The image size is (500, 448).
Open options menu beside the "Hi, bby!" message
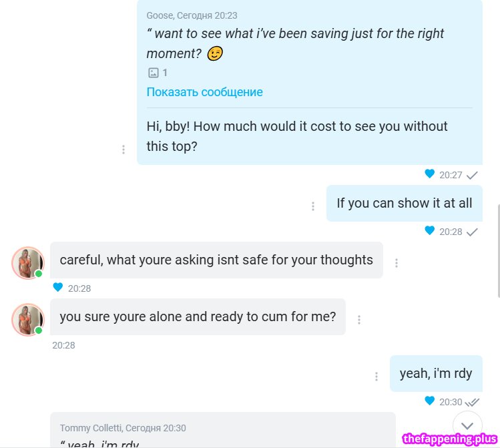(x=123, y=150)
